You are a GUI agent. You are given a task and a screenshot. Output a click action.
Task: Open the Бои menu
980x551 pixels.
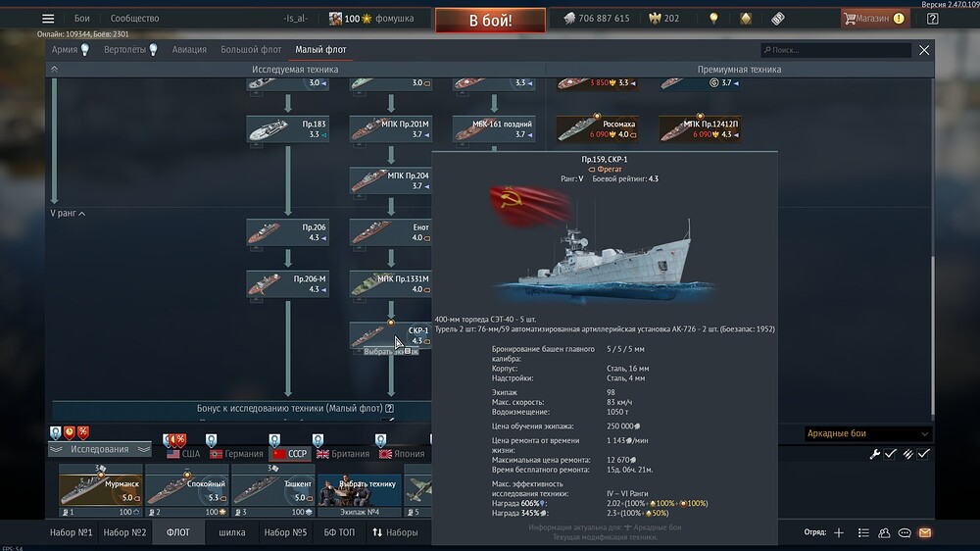pos(82,18)
